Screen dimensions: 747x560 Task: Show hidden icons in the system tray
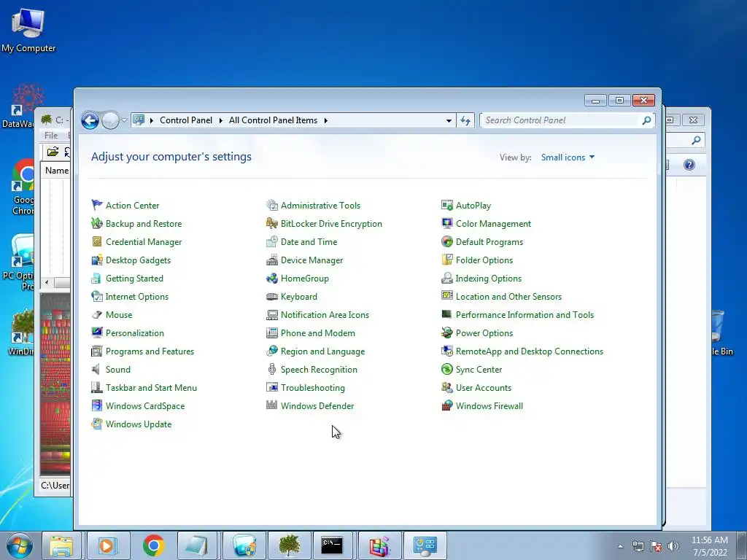[x=620, y=546]
